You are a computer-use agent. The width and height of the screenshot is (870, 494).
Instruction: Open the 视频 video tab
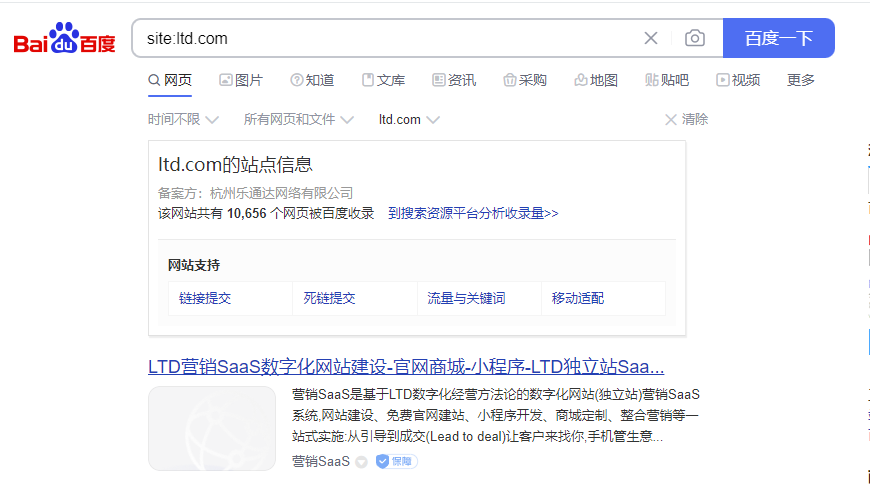tap(738, 80)
